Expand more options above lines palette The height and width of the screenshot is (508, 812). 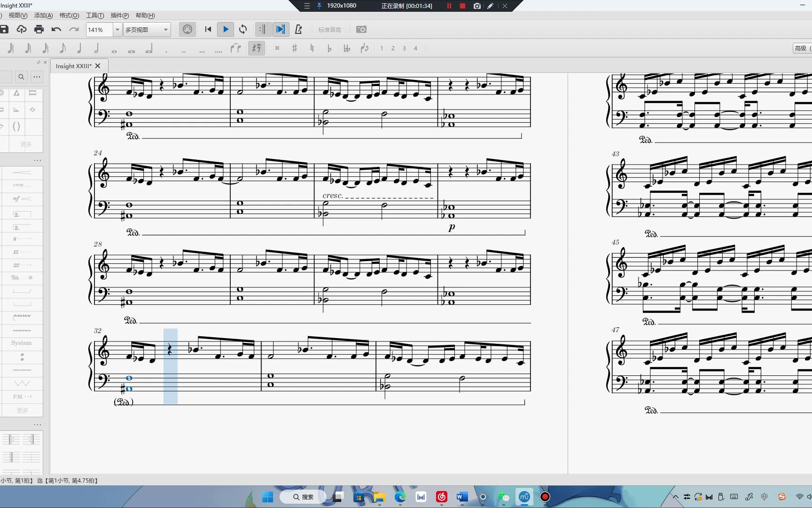tap(38, 160)
